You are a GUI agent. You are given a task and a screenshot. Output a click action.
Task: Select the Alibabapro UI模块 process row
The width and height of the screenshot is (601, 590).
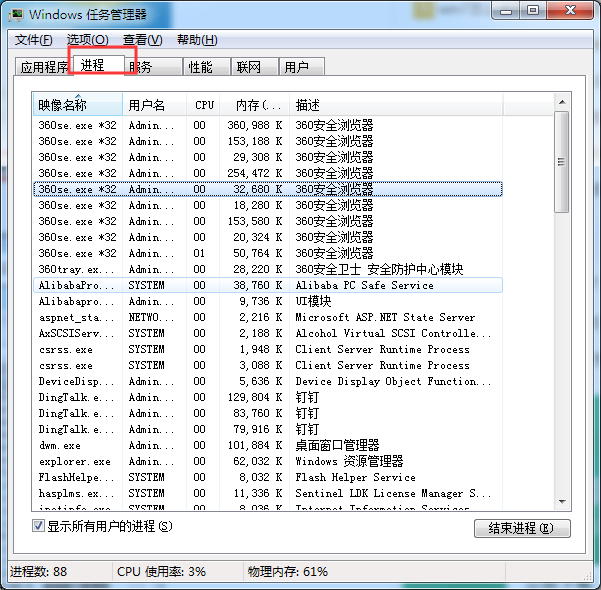point(268,301)
